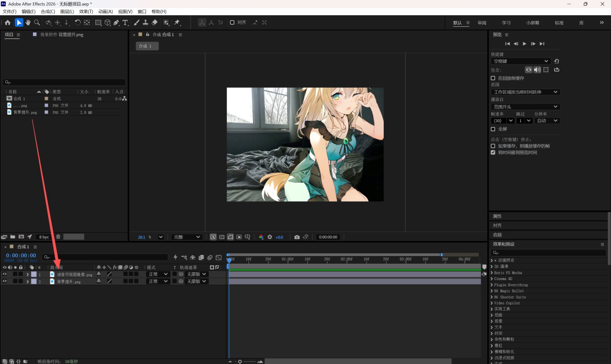Open the Graph Editor icon in timeline
The image size is (611, 364).
219,258
